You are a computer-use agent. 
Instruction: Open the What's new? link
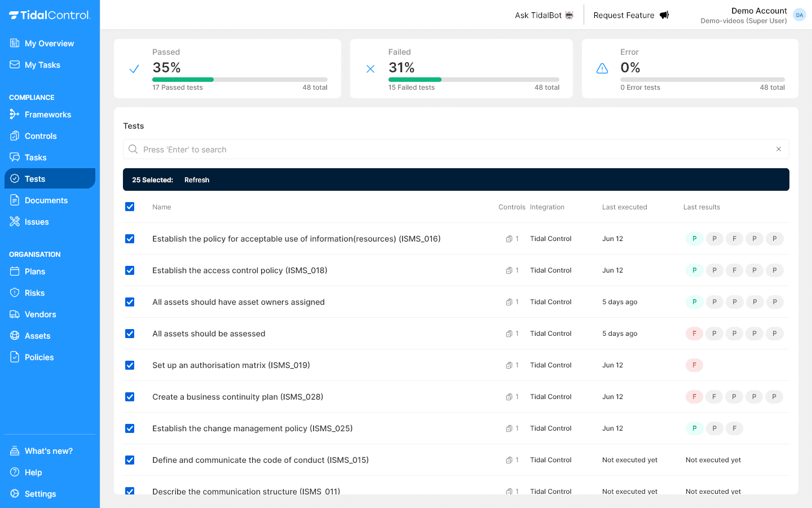(x=48, y=450)
